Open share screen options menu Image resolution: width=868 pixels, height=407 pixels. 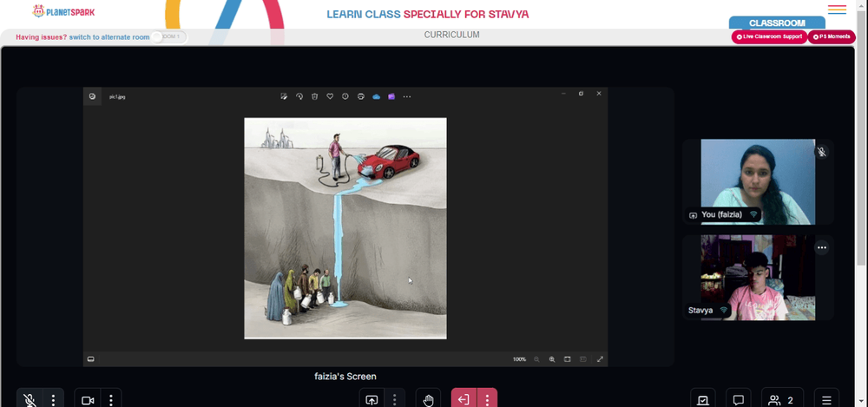[395, 400]
